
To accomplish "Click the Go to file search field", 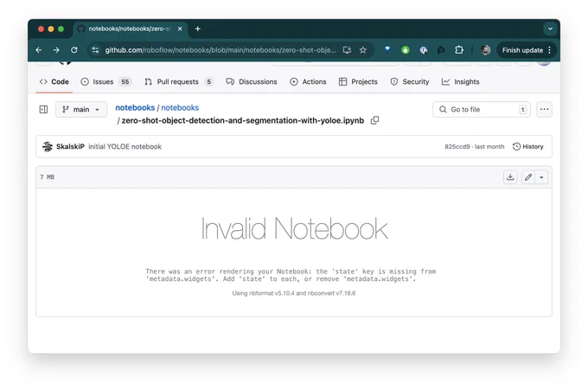I will click(x=482, y=110).
